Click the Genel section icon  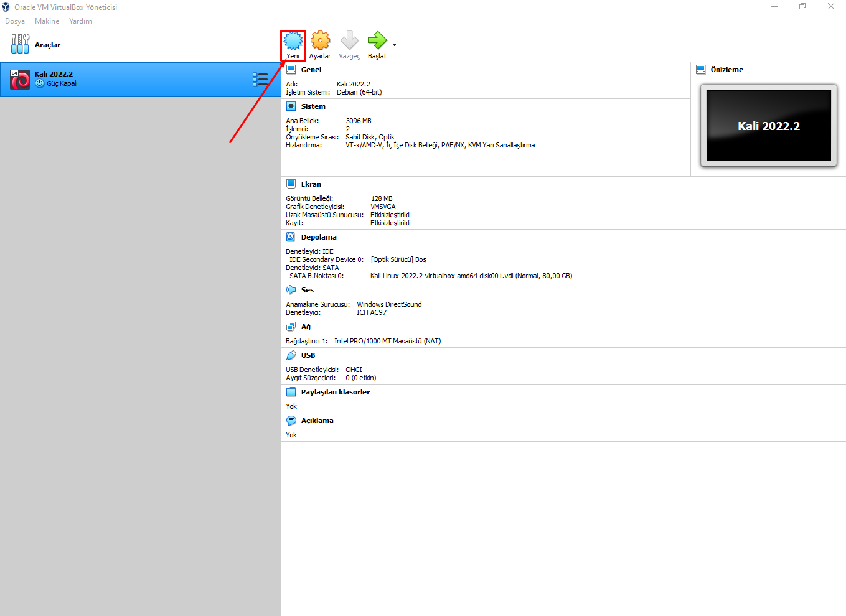tap(291, 70)
